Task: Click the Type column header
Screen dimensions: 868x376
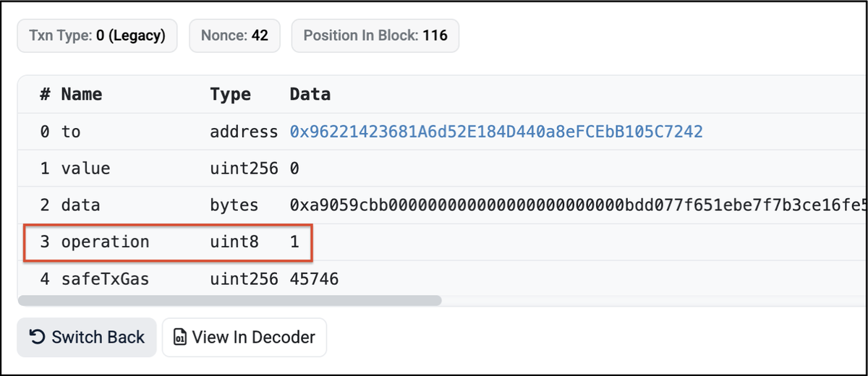Action: (x=230, y=94)
